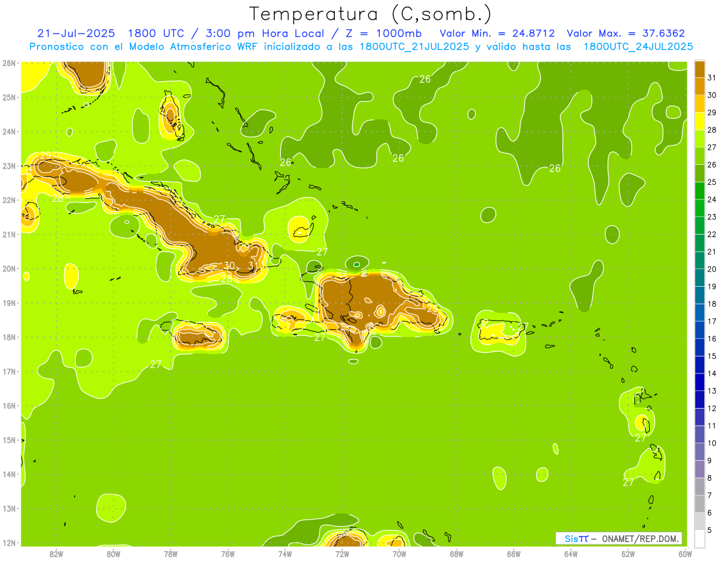Click legend swatch between values 13 and 14
Screen dimensions: 728x562
(x=699, y=382)
